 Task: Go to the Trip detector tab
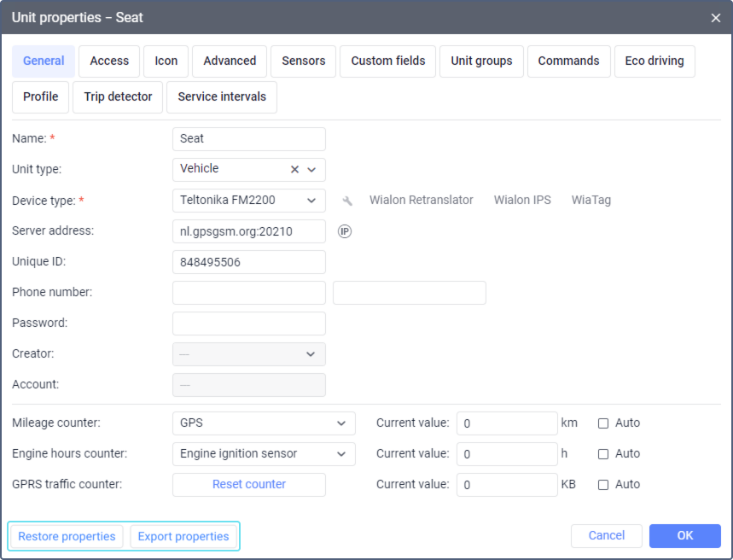[x=118, y=97]
